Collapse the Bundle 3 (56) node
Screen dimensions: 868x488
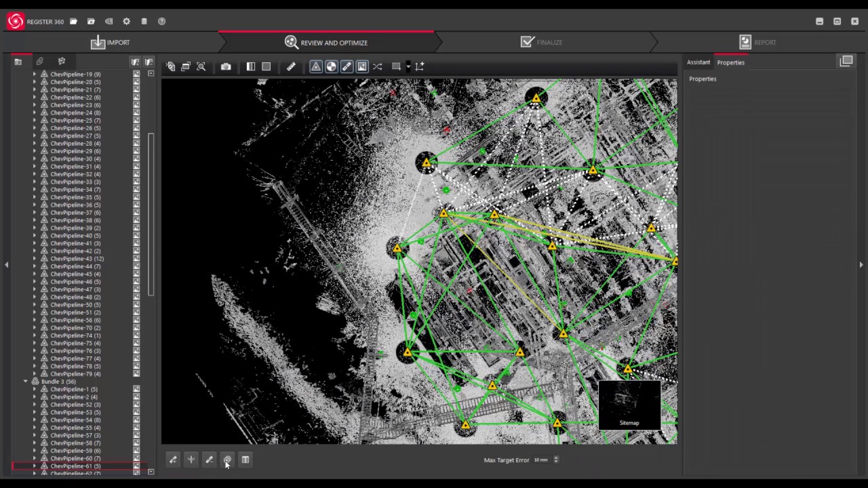coord(26,382)
